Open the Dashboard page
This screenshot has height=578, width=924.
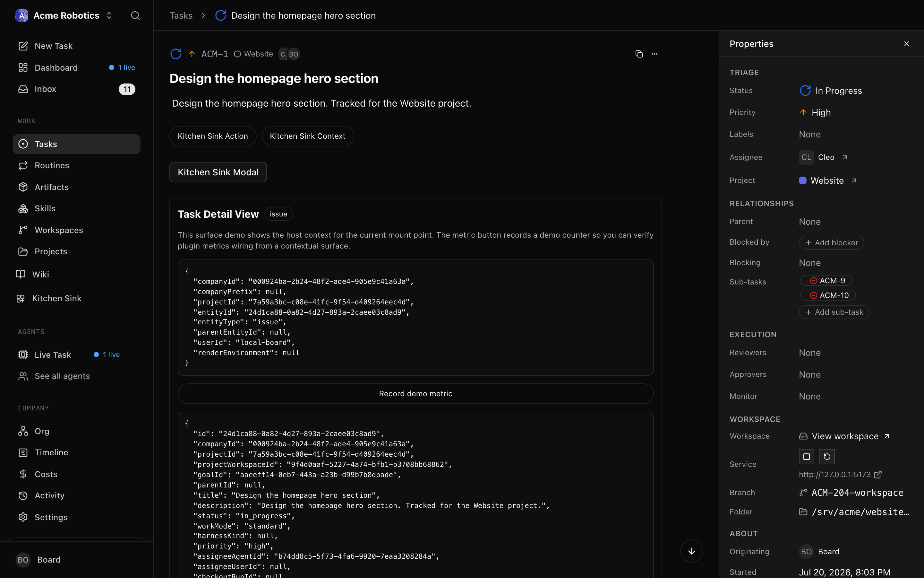tap(76, 68)
